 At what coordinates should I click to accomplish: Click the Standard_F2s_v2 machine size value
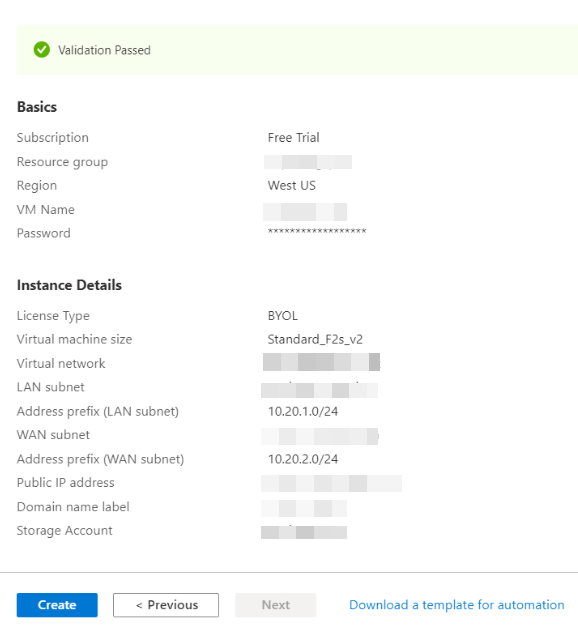point(315,339)
